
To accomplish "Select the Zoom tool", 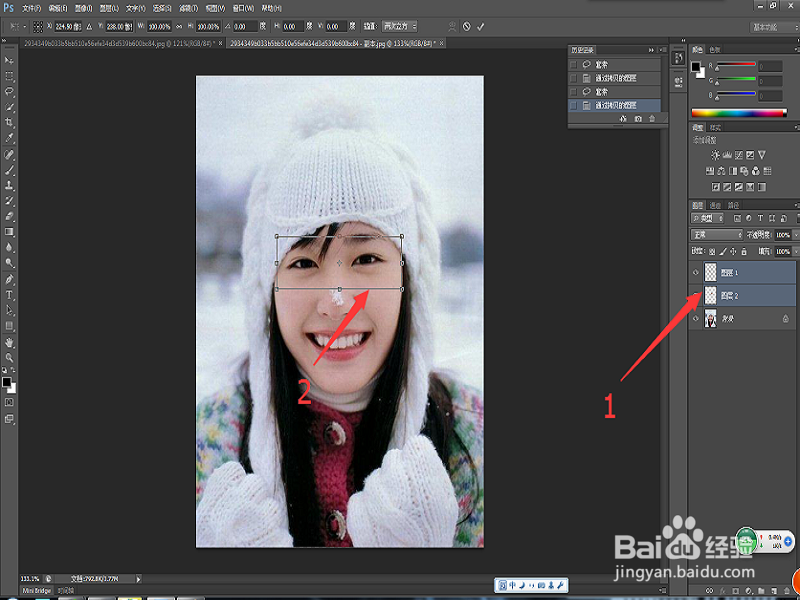I will [9, 357].
